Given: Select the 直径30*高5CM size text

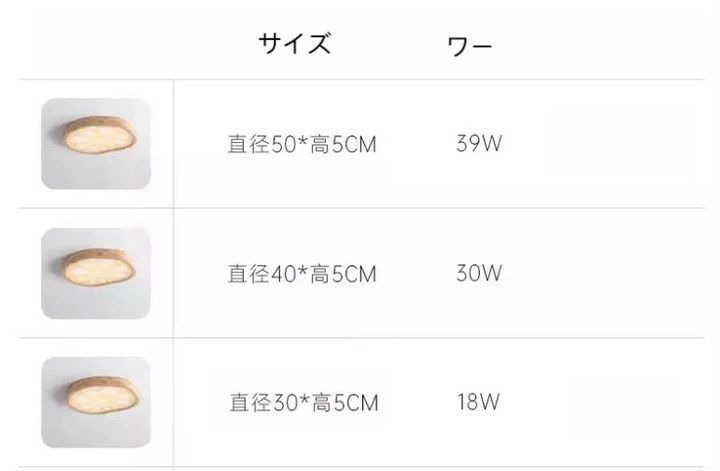Looking at the screenshot, I should coord(304,403).
